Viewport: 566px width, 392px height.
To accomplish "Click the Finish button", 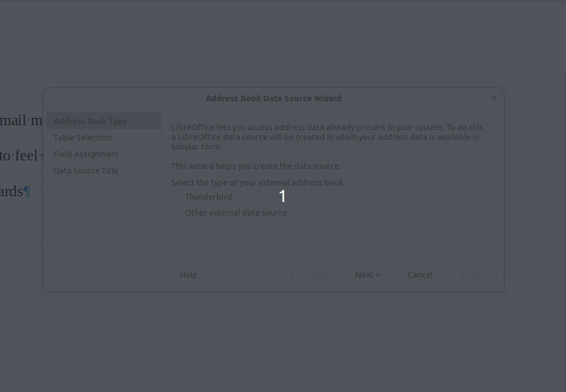I will 472,275.
